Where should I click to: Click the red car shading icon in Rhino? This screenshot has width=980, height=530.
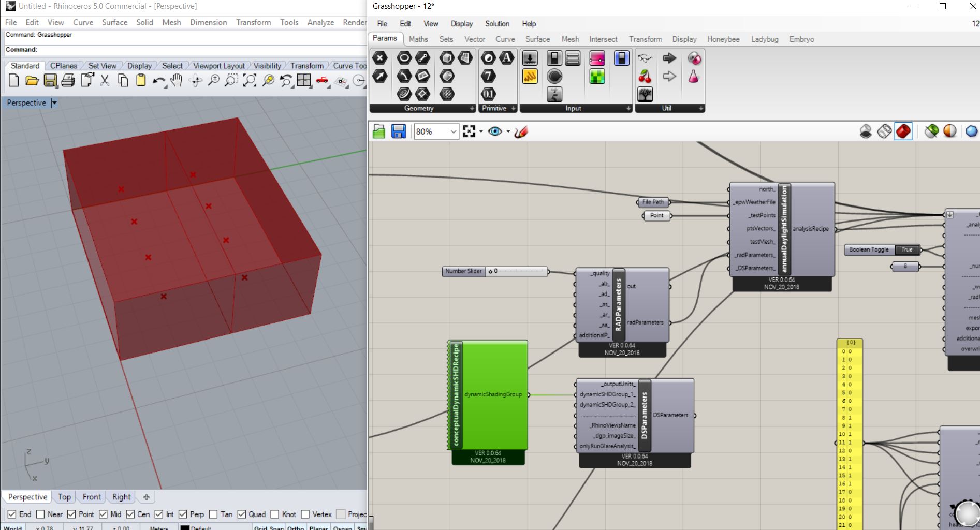click(322, 80)
